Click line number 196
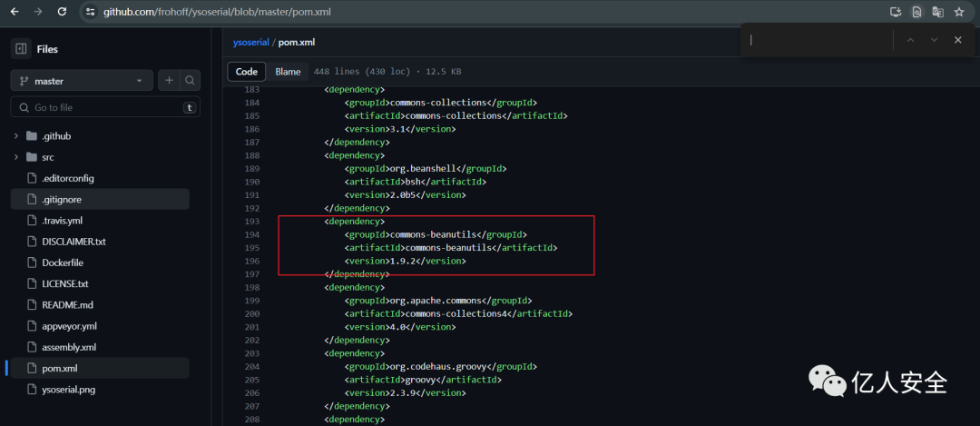 tap(252, 261)
